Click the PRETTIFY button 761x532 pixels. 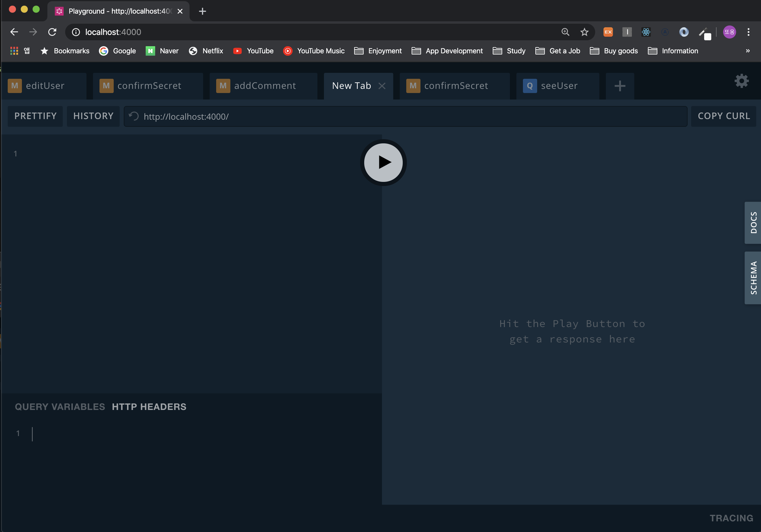pos(35,116)
